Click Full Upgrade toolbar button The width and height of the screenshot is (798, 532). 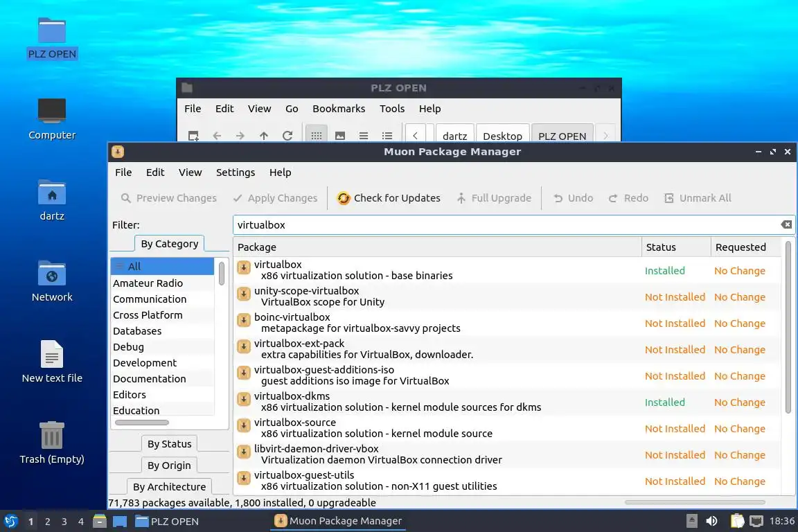click(x=494, y=198)
